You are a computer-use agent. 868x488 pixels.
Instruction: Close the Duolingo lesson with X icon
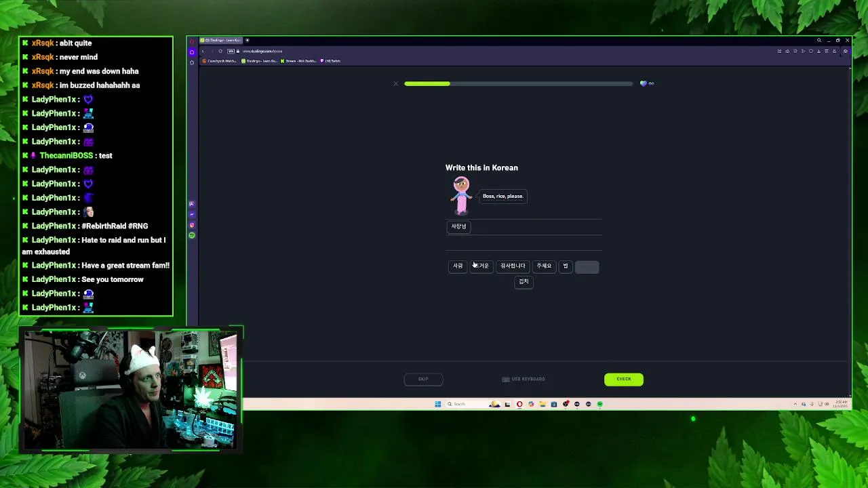[396, 83]
